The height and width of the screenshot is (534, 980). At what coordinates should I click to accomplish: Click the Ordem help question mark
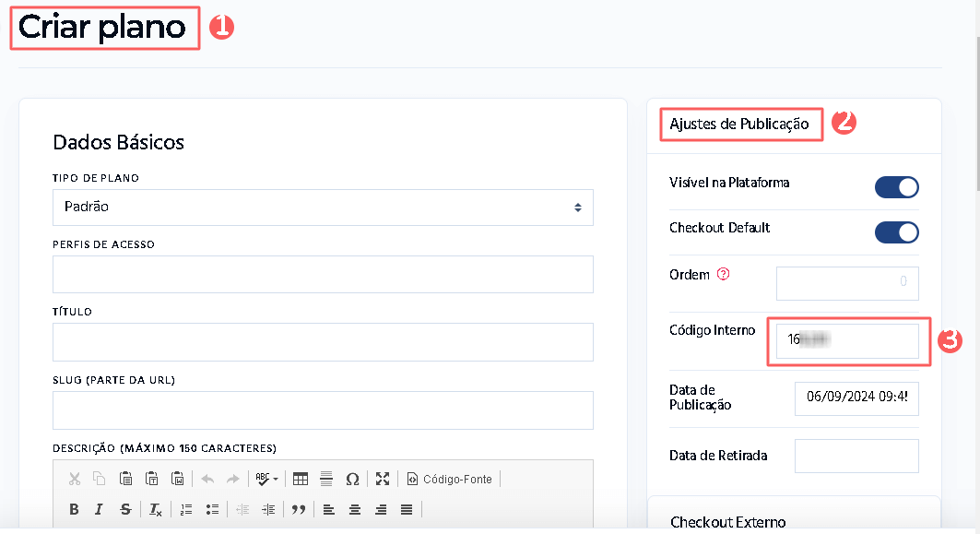724,273
